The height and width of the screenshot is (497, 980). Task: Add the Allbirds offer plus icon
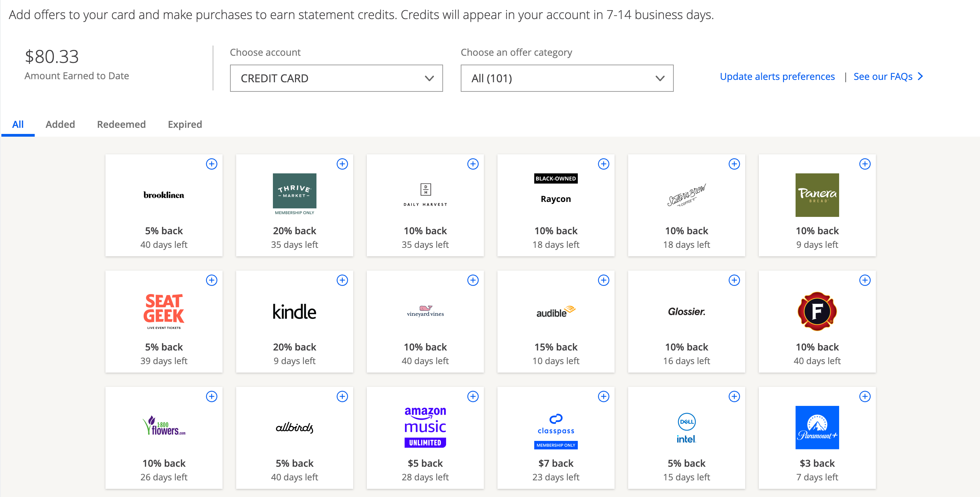[342, 396]
